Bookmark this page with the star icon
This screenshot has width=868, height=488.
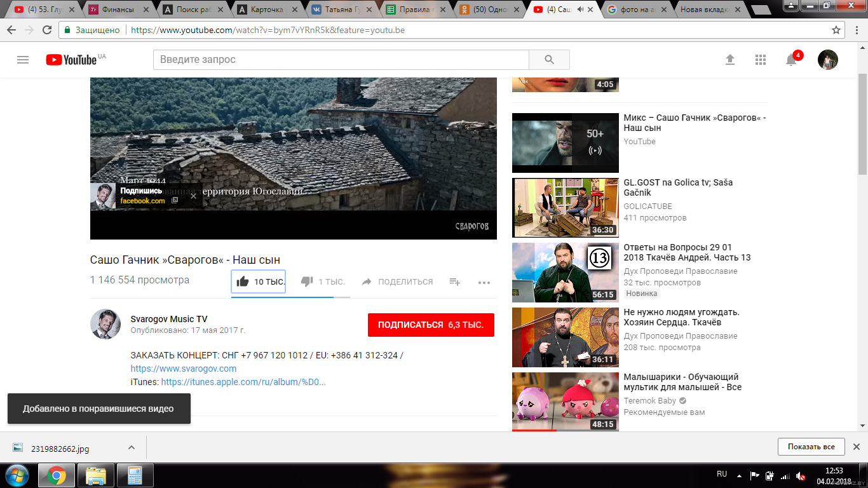tap(836, 30)
